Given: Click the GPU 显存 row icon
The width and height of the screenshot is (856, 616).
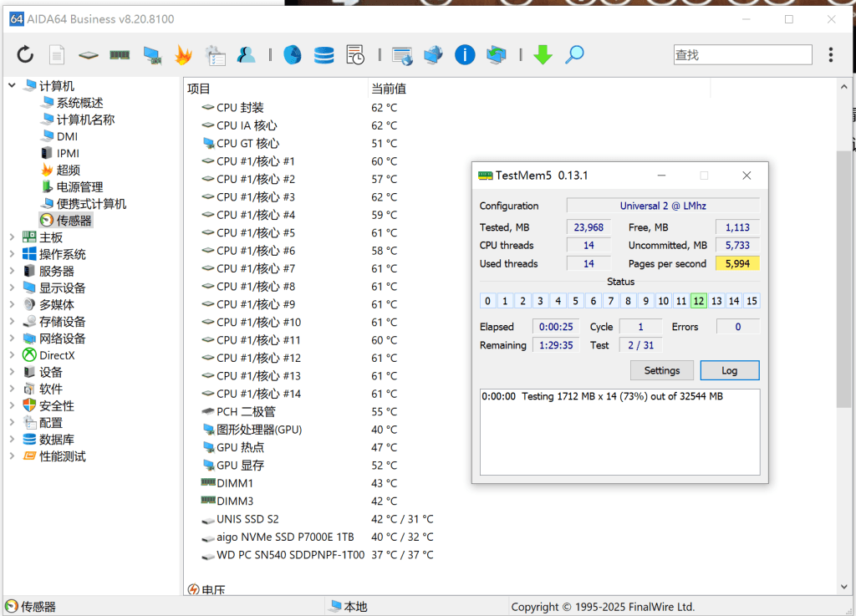Looking at the screenshot, I should [x=208, y=465].
